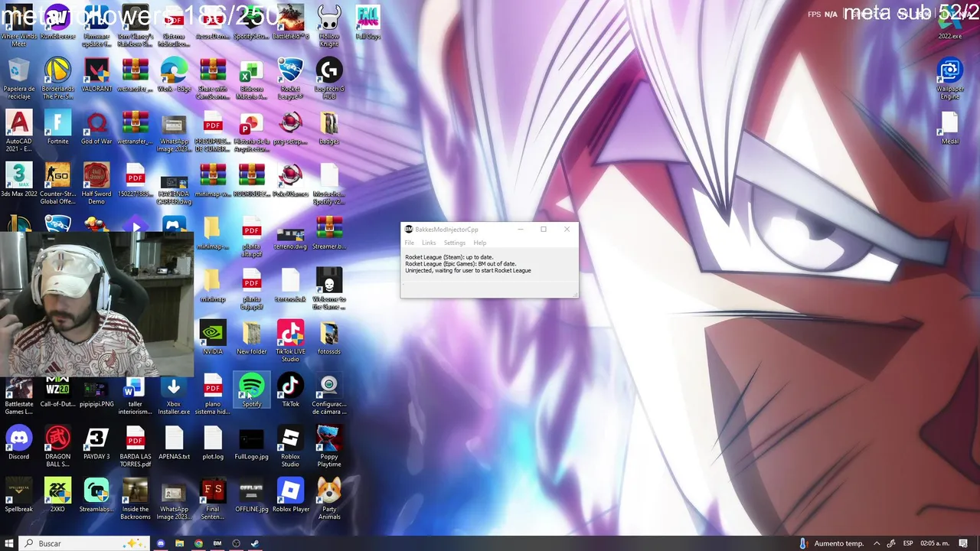Select the Inside the Backrooms shortcut
Image resolution: width=980 pixels, height=551 pixels.
[135, 498]
